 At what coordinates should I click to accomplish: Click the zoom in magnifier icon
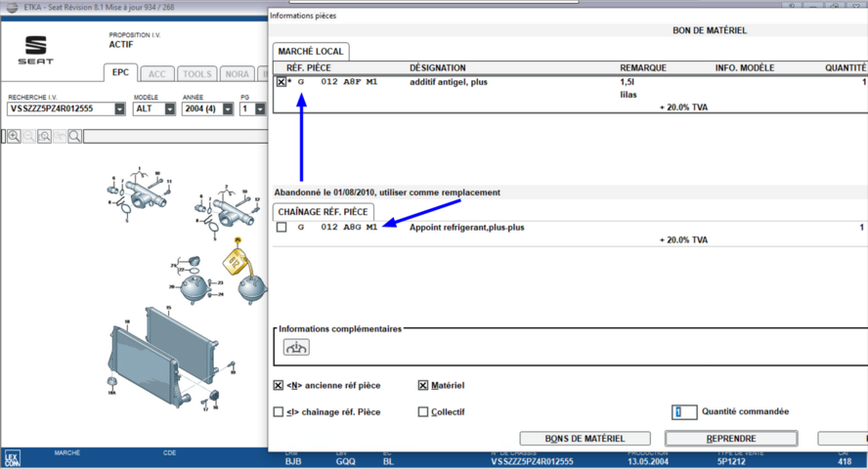[x=14, y=136]
